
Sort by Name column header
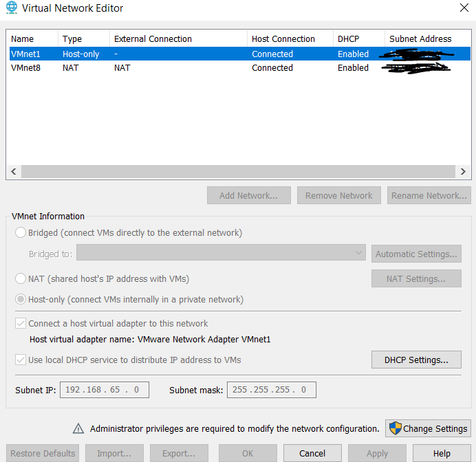point(32,38)
